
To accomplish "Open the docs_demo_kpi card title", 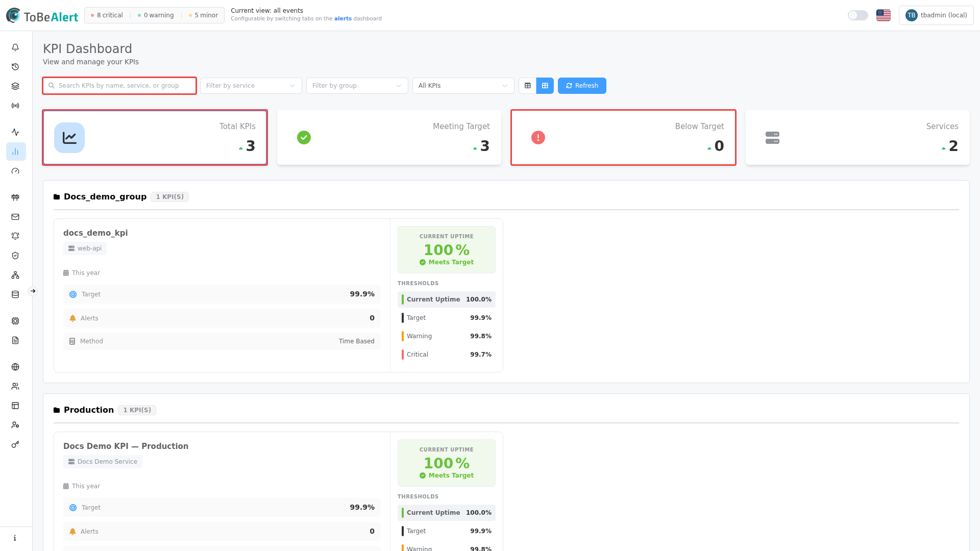I will tap(95, 233).
